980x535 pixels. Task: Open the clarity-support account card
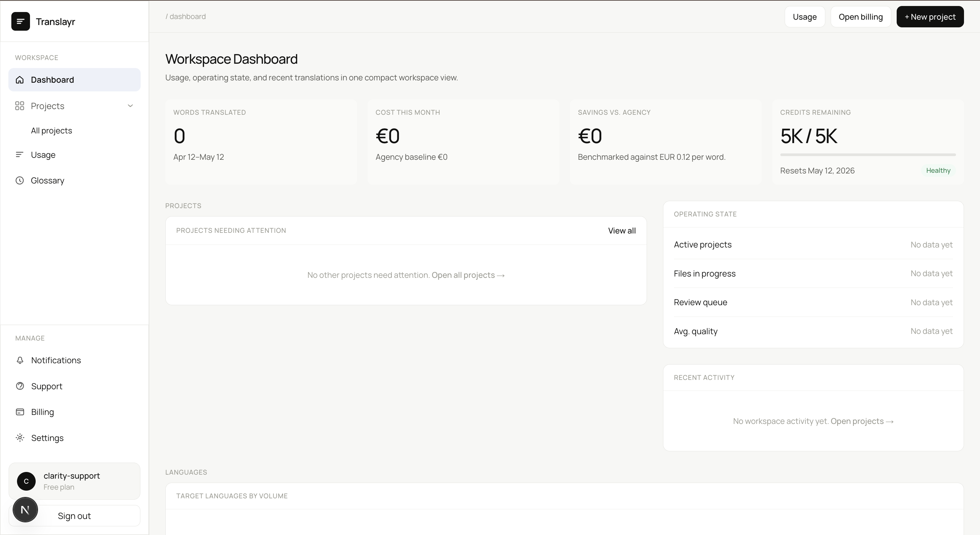(x=75, y=481)
